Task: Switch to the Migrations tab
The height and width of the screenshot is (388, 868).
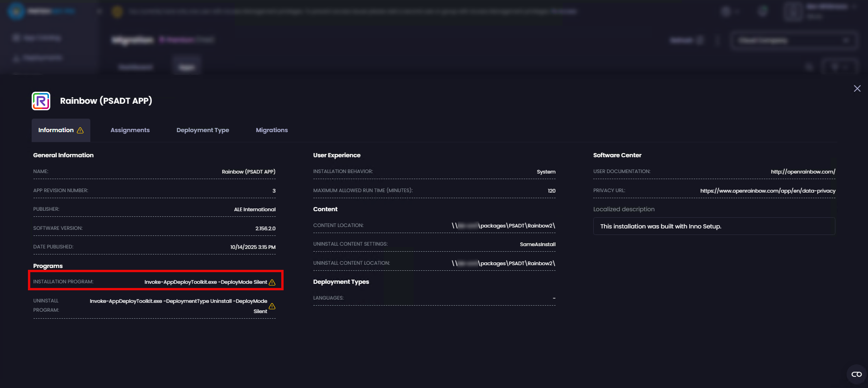Action: click(271, 130)
